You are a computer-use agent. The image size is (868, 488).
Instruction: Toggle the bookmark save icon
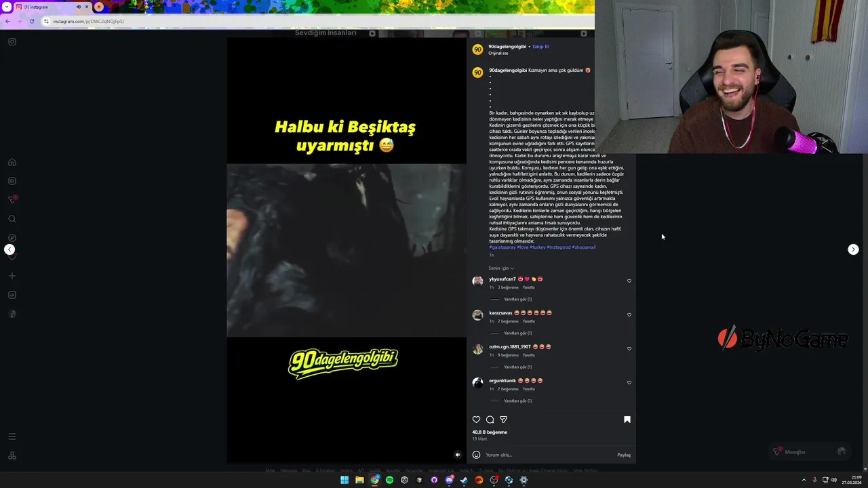(627, 420)
